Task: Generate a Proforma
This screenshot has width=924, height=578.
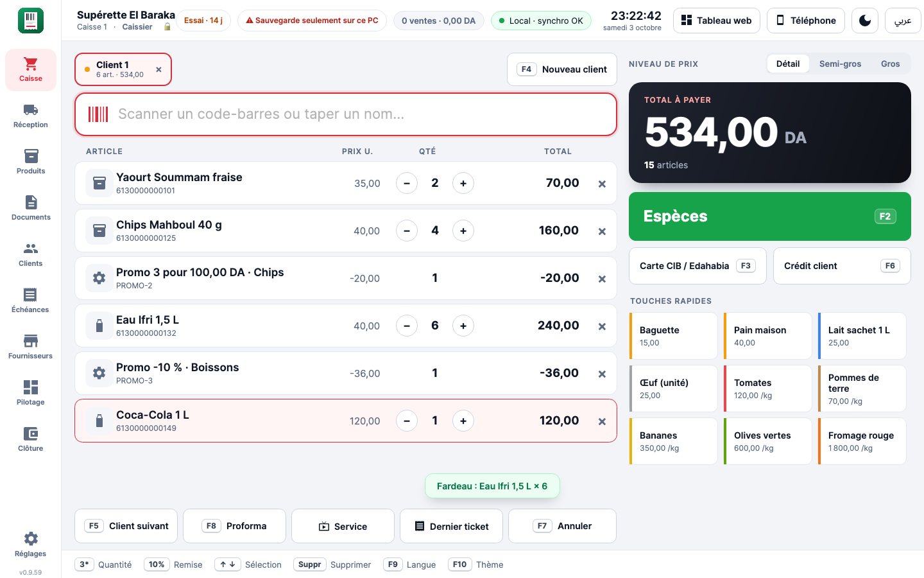Action: click(235, 526)
